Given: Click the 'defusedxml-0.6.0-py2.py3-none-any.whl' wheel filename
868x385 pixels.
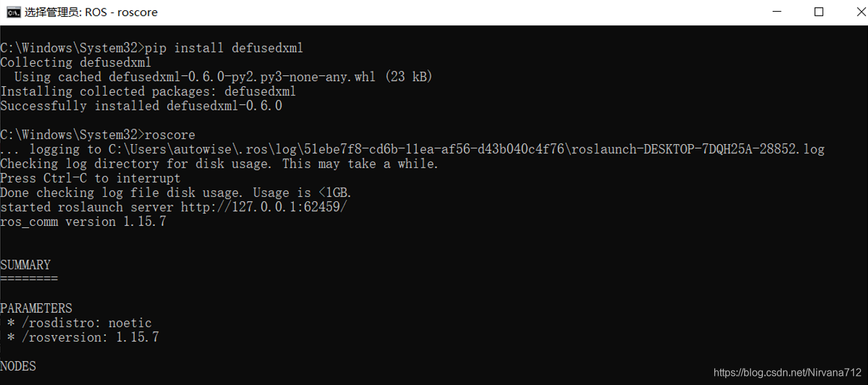Looking at the screenshot, I should [x=243, y=77].
